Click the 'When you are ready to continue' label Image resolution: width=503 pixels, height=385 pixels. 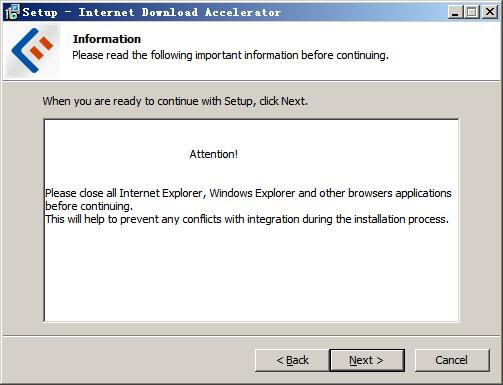click(175, 101)
